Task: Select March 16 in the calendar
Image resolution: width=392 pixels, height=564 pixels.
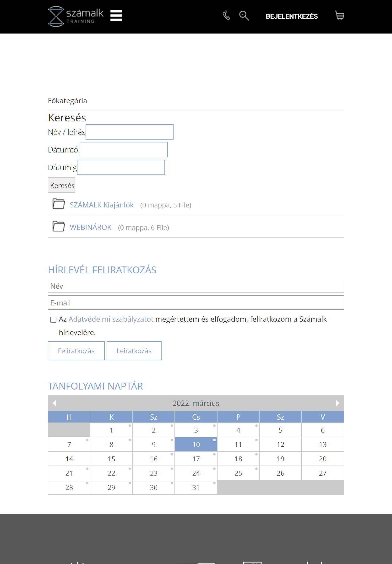Action: 153,459
